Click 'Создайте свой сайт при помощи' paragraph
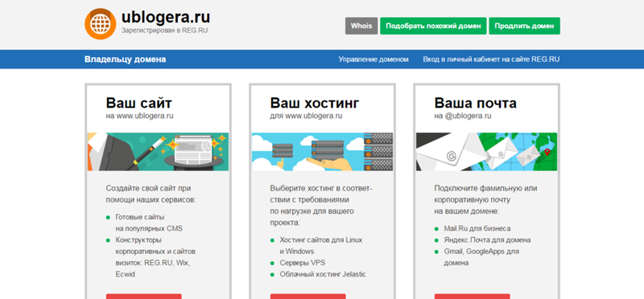 click(x=151, y=194)
